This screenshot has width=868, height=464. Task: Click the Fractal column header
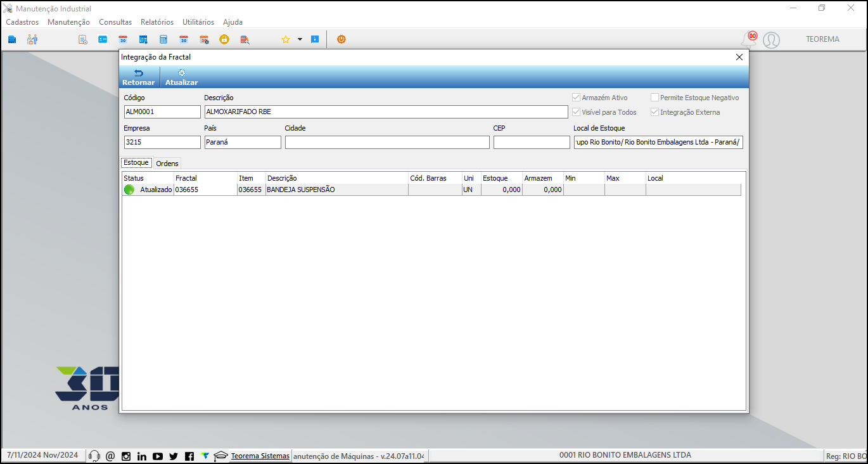pyautogui.click(x=205, y=178)
